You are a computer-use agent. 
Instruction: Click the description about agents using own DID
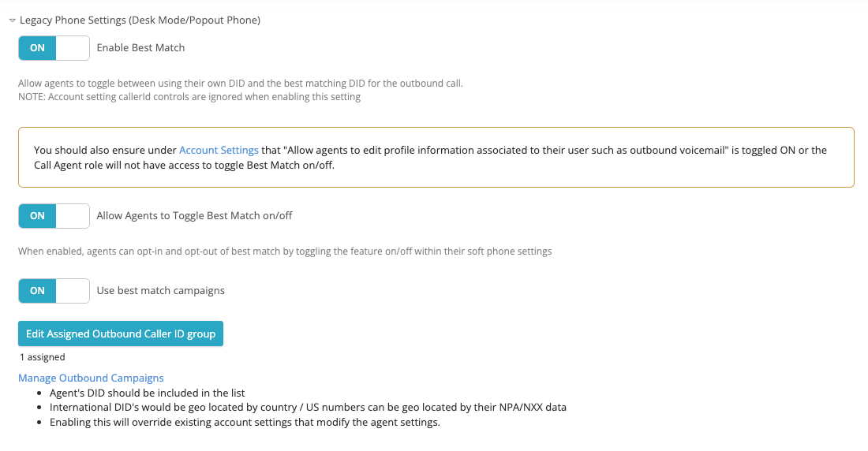coord(240,84)
